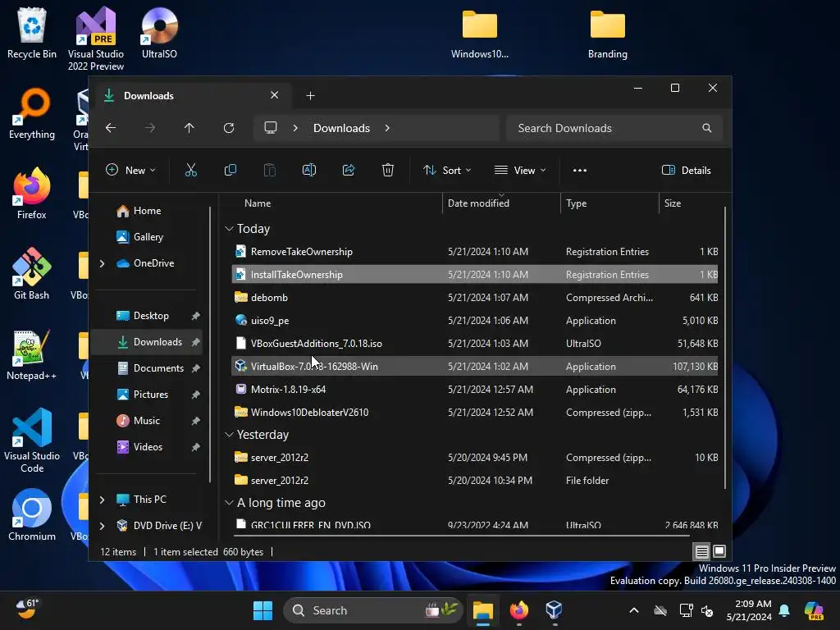The height and width of the screenshot is (630, 840).
Task: Open Notepad++ desktop shortcut
Action: pyautogui.click(x=32, y=354)
